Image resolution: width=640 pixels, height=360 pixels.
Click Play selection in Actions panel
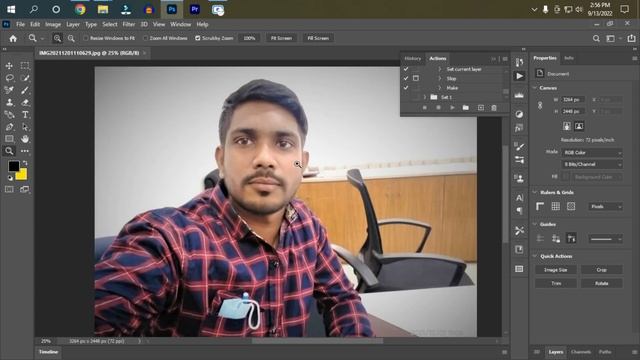(452, 108)
